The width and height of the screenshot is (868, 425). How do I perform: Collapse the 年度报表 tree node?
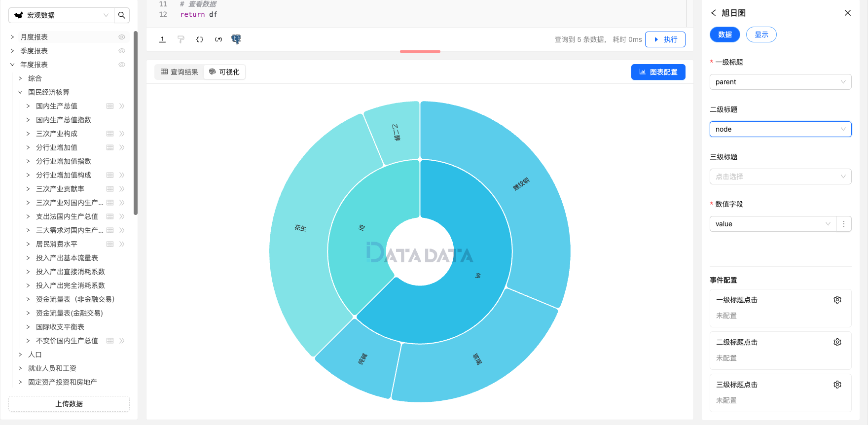pos(12,65)
